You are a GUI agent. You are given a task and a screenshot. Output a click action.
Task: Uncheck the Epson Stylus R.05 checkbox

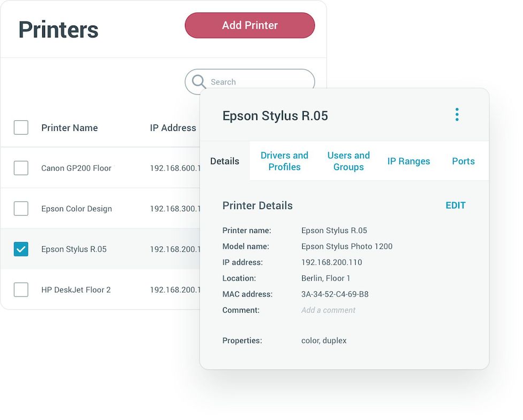21,249
